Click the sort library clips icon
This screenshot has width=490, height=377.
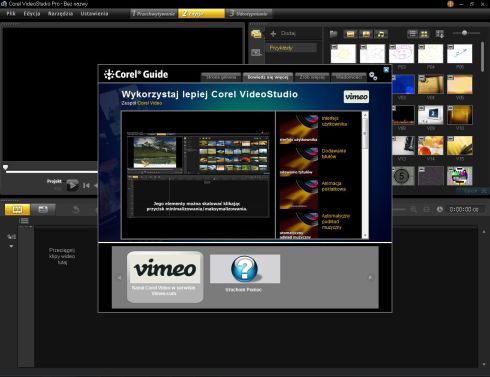point(440,34)
